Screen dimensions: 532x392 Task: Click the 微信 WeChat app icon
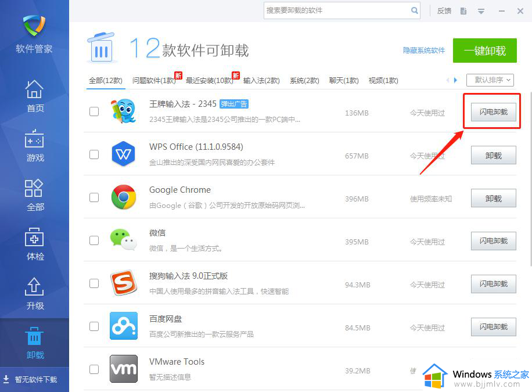point(124,240)
